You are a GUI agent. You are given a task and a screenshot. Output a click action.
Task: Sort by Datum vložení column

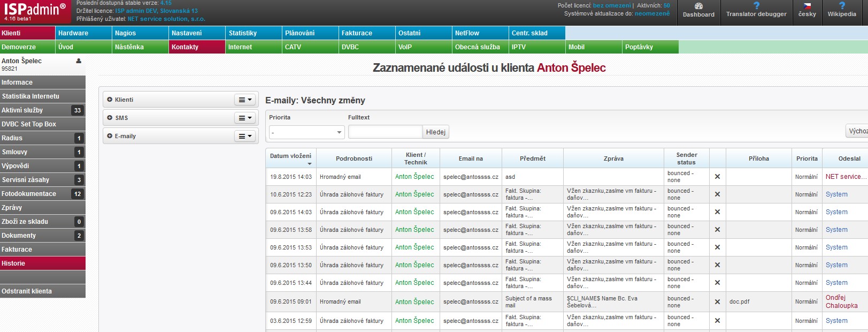click(290, 159)
